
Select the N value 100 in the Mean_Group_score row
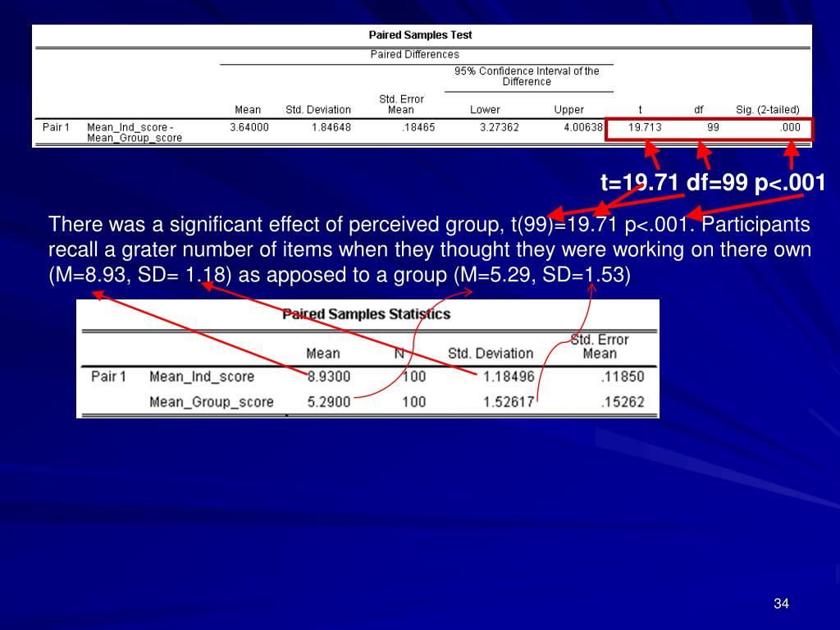point(414,402)
